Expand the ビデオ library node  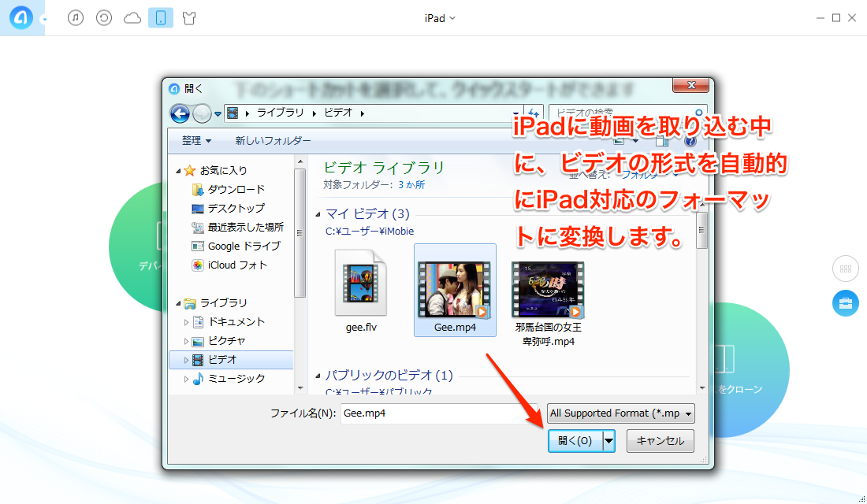tap(186, 361)
